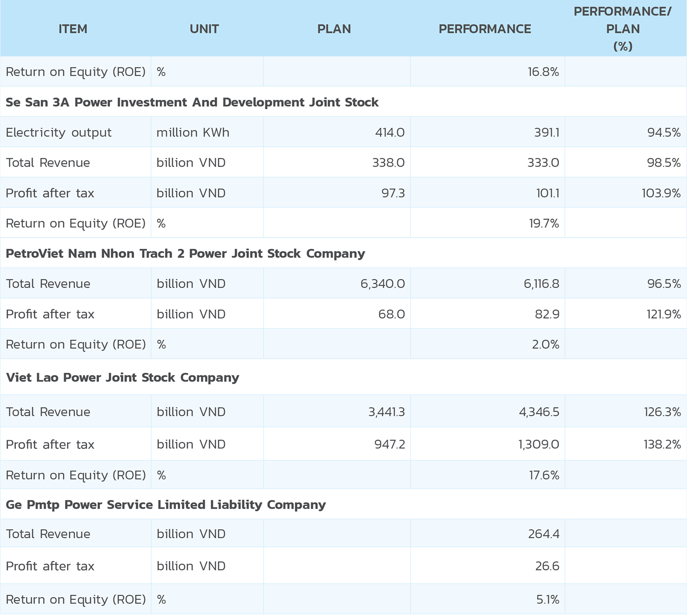Select the 101.1 profit performance value
Screen dimensions: 687x616
point(548,193)
